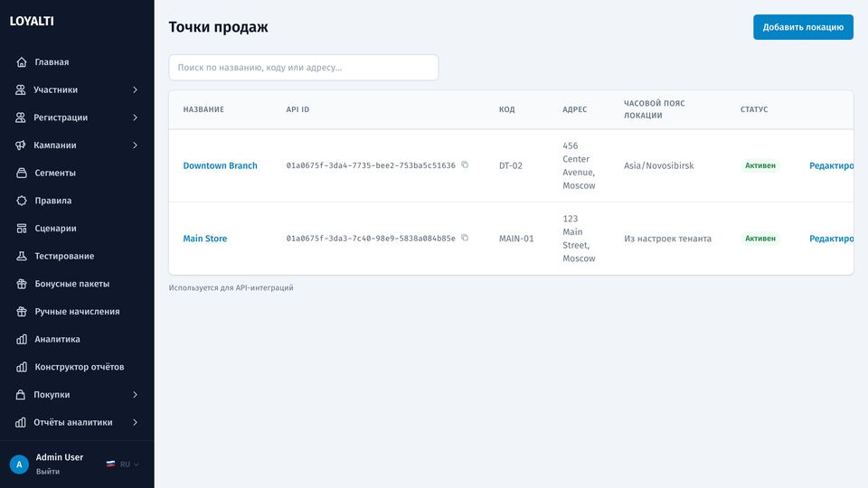Open the Main Store location link
This screenshot has width=868, height=488.
pos(205,239)
